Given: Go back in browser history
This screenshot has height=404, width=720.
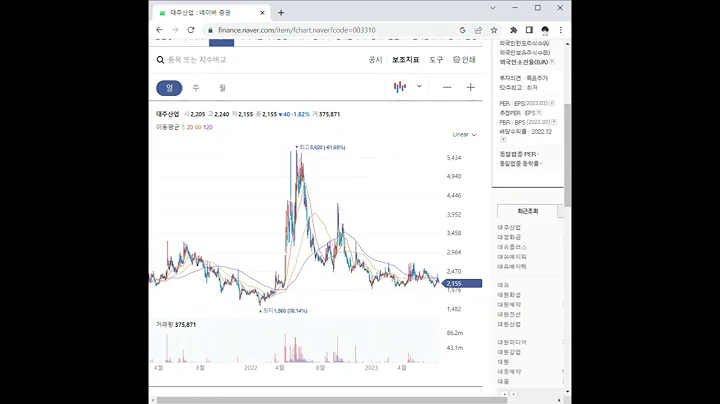Looking at the screenshot, I should click(159, 30).
